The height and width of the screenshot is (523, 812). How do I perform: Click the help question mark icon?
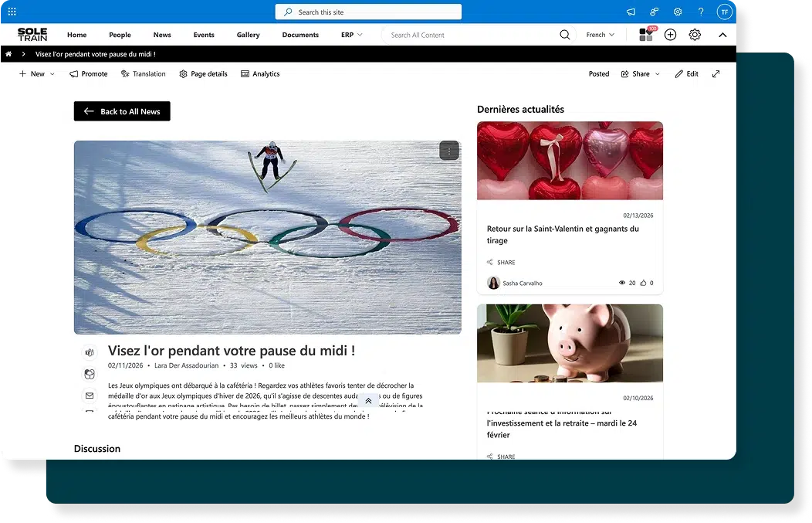pos(700,12)
